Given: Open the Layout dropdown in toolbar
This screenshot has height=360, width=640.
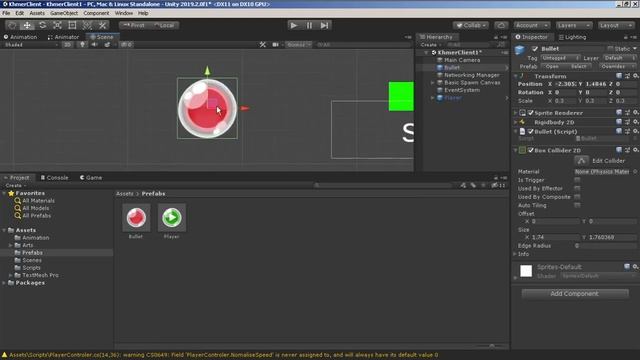Looking at the screenshot, I should click(x=615, y=25).
